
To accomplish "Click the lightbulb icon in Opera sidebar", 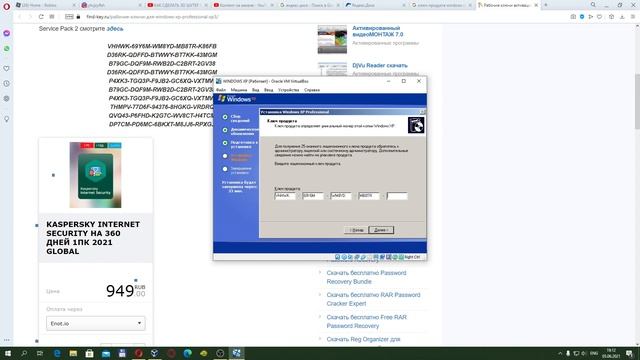I will click(x=7, y=119).
